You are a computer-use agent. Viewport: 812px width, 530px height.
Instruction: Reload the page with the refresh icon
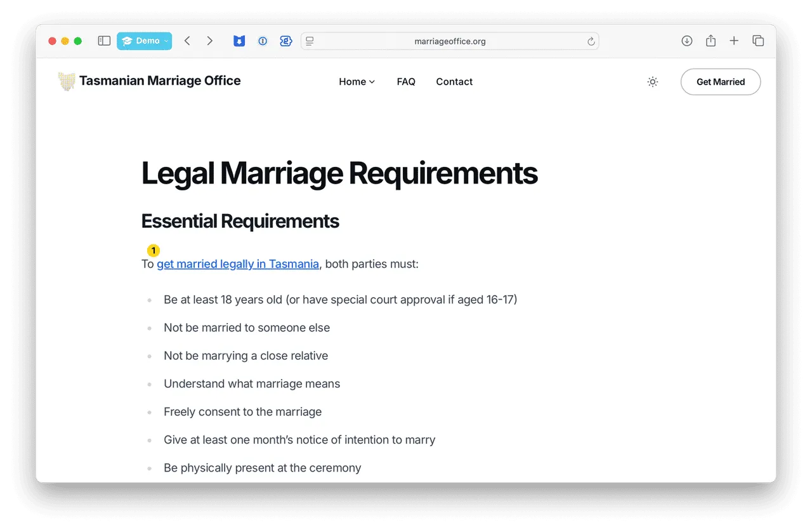click(x=591, y=41)
